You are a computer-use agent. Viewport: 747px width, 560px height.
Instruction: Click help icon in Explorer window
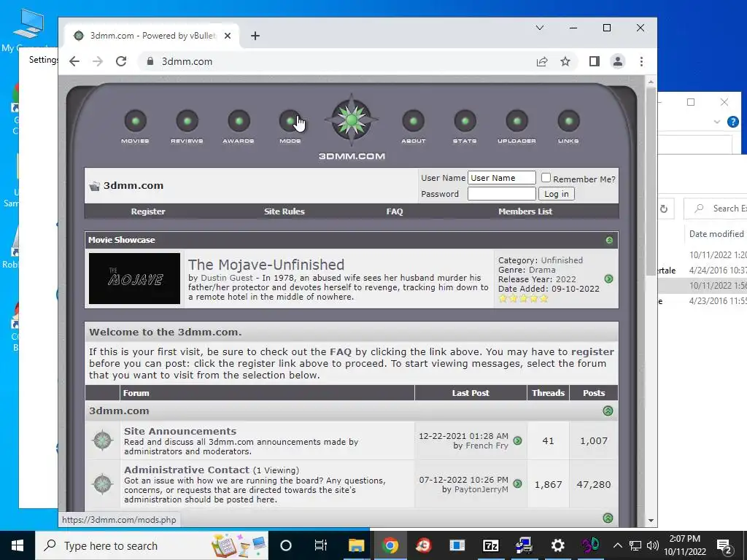point(733,122)
